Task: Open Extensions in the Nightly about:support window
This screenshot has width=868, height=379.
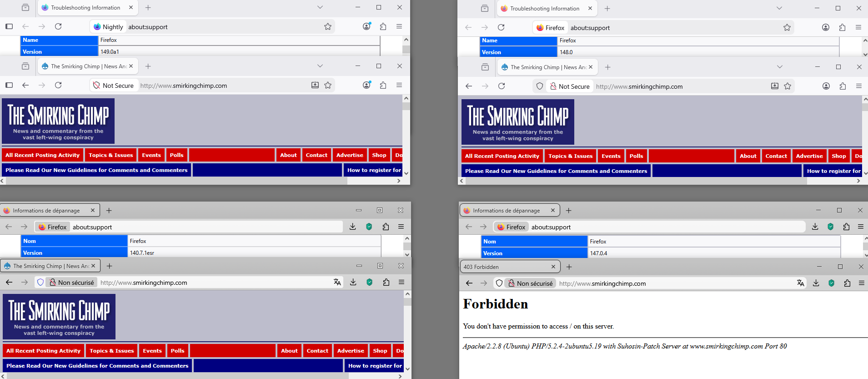Action: pos(383,26)
